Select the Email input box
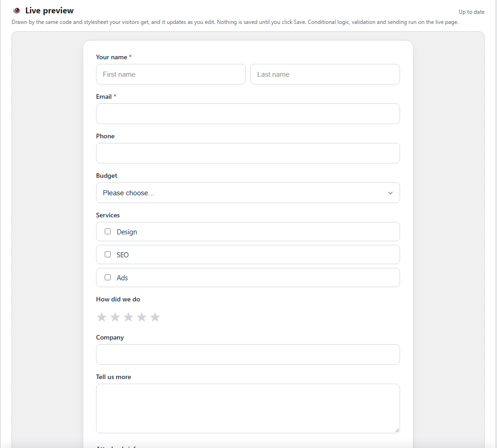The image size is (497, 448). [248, 114]
